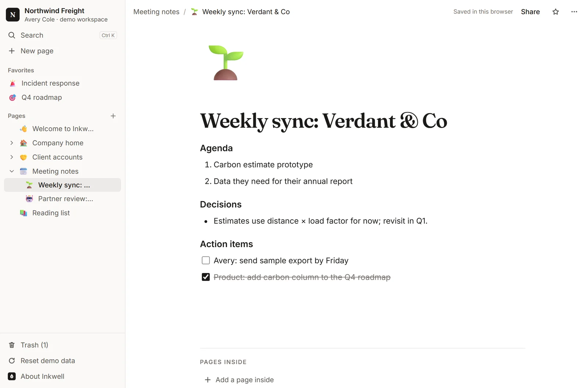
Task: Click the house icon for Company home
Action: [x=24, y=143]
